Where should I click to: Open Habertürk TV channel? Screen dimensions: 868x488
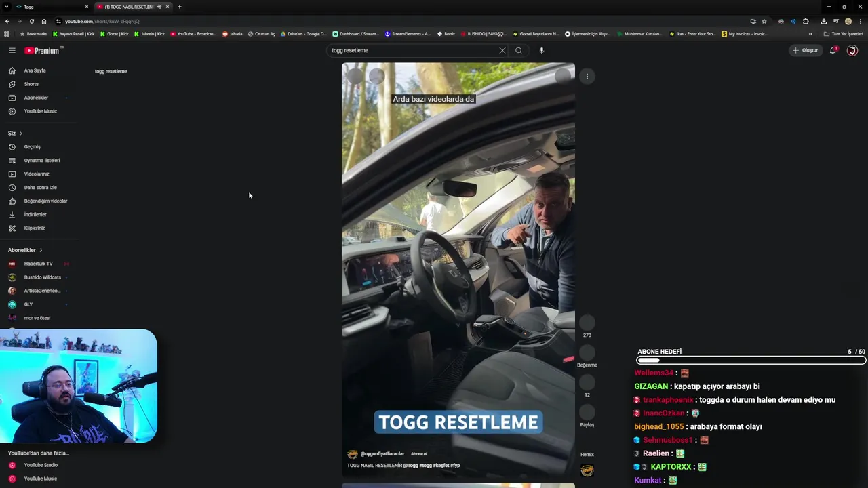38,264
